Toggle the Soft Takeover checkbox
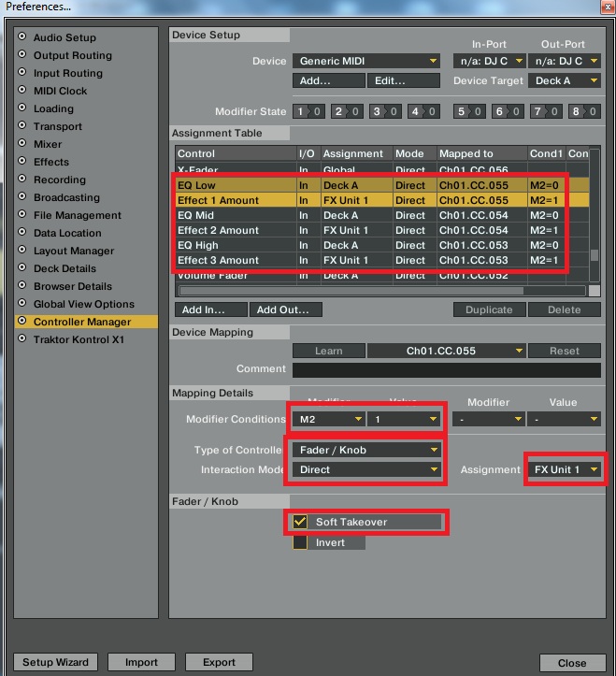The width and height of the screenshot is (616, 676). pyautogui.click(x=300, y=522)
